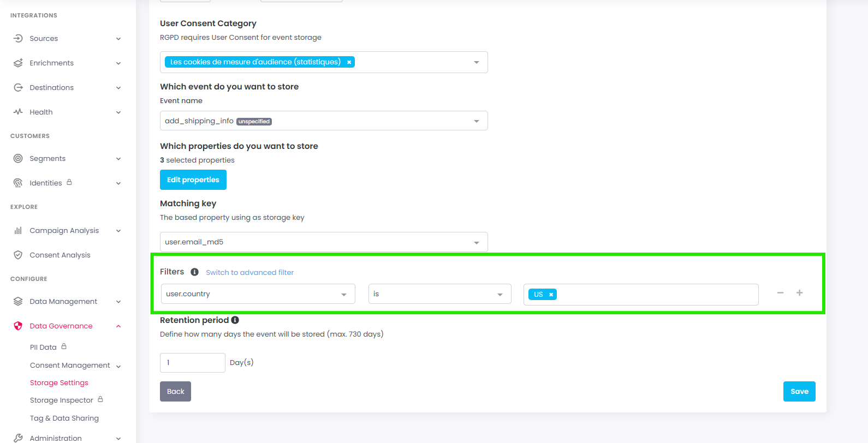The image size is (868, 443).
Task: Remove the US filter value tag
Action: (551, 295)
